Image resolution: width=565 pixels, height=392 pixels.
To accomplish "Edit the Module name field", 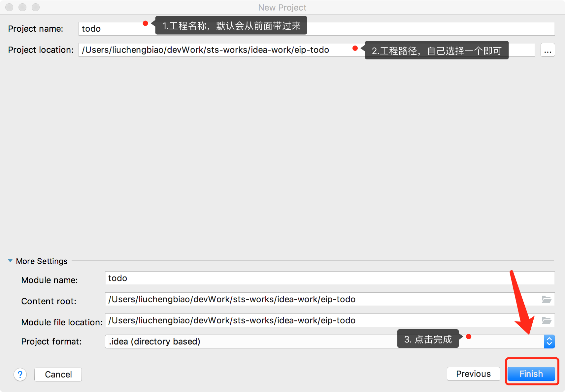I will point(330,278).
